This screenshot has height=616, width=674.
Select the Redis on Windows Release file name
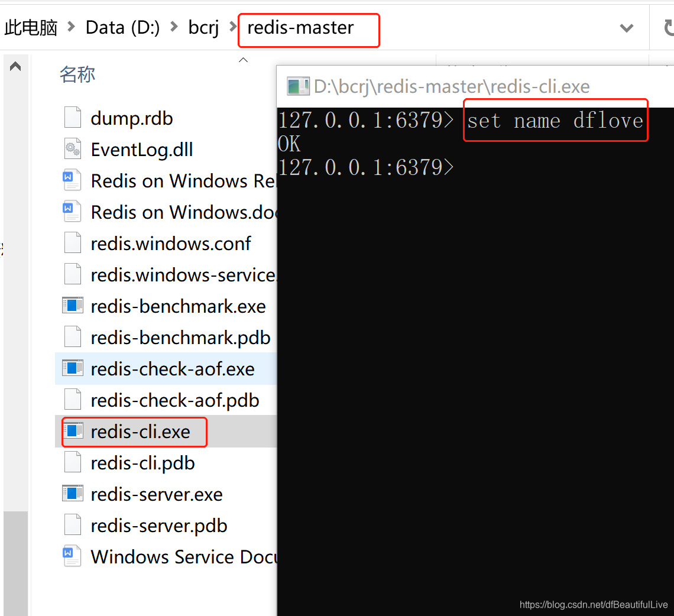pos(183,180)
